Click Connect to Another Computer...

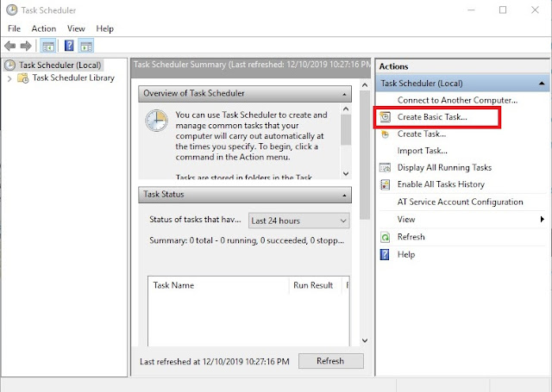pyautogui.click(x=457, y=100)
